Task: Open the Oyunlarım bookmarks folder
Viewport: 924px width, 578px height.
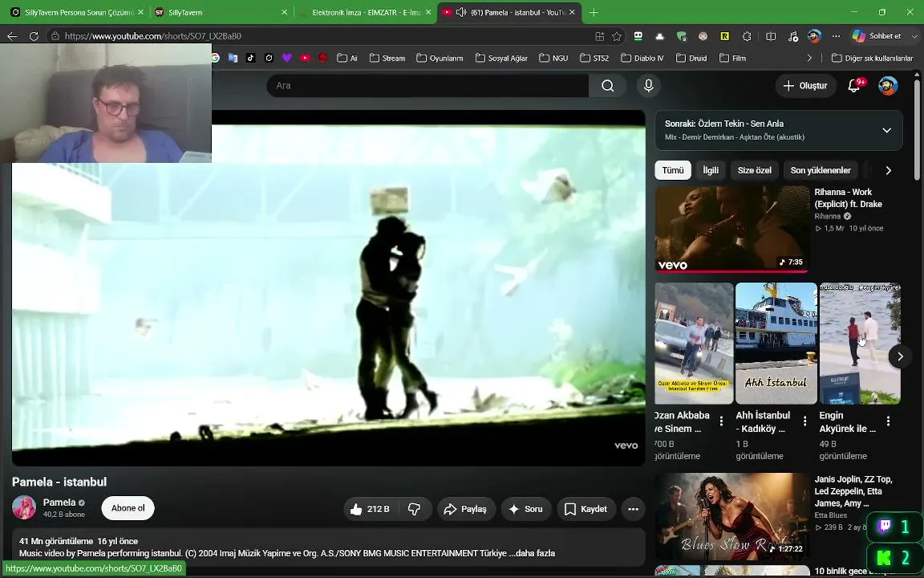Action: [440, 58]
